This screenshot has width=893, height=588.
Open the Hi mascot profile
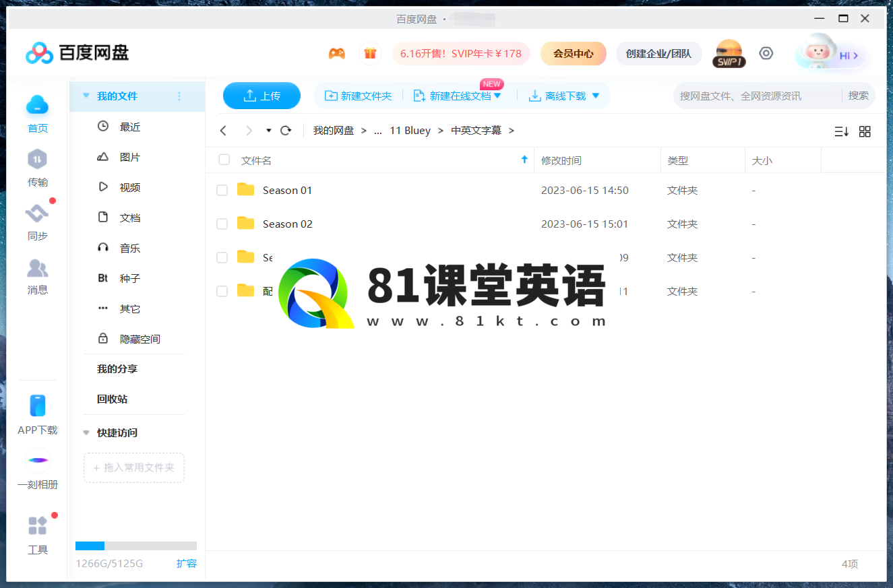831,54
